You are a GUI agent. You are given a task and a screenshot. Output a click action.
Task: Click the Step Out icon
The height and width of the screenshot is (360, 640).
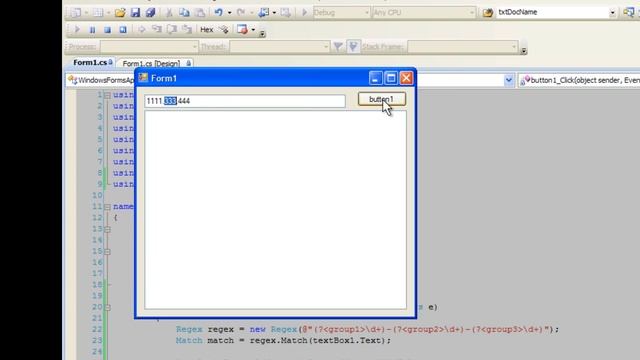point(187,29)
